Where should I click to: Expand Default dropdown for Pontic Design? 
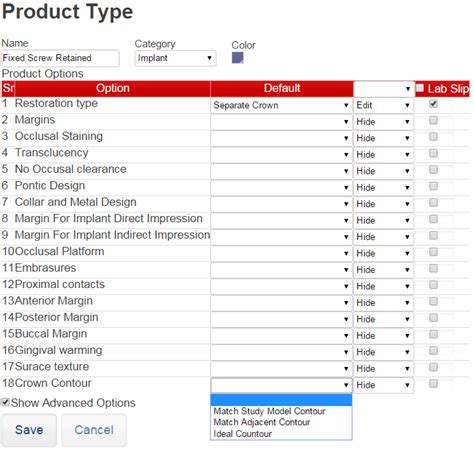tap(281, 188)
